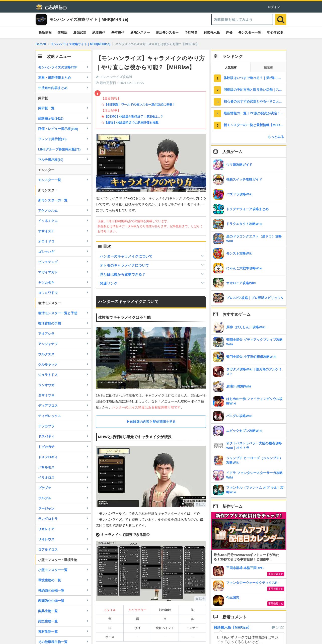Click the スタイル table cell link

click(110, 610)
